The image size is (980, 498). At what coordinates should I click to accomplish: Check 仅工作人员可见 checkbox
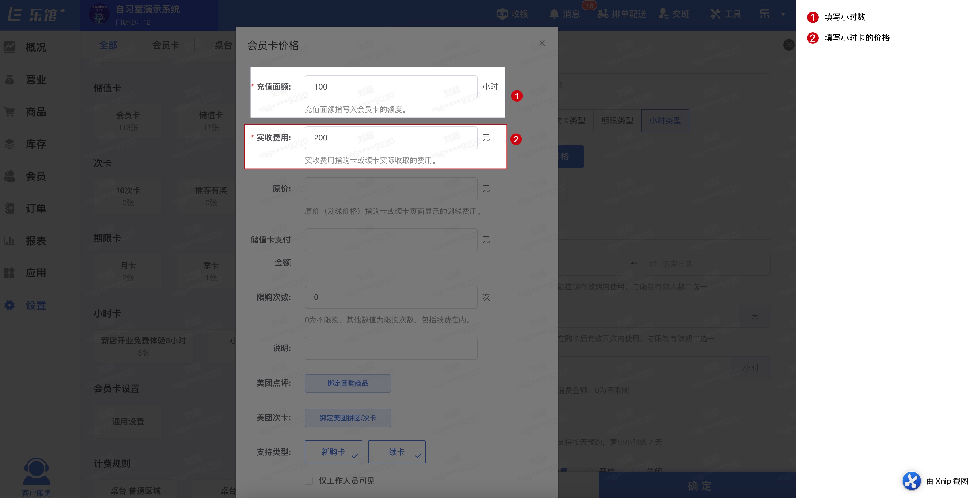click(309, 481)
